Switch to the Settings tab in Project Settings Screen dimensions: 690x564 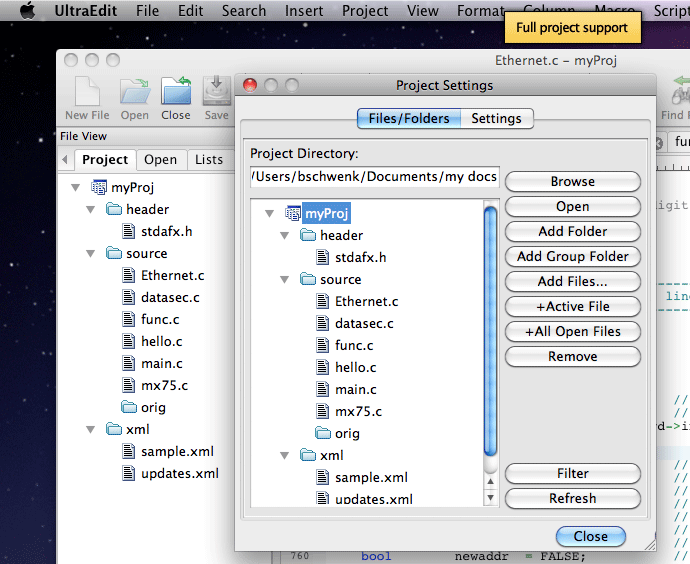[496, 118]
